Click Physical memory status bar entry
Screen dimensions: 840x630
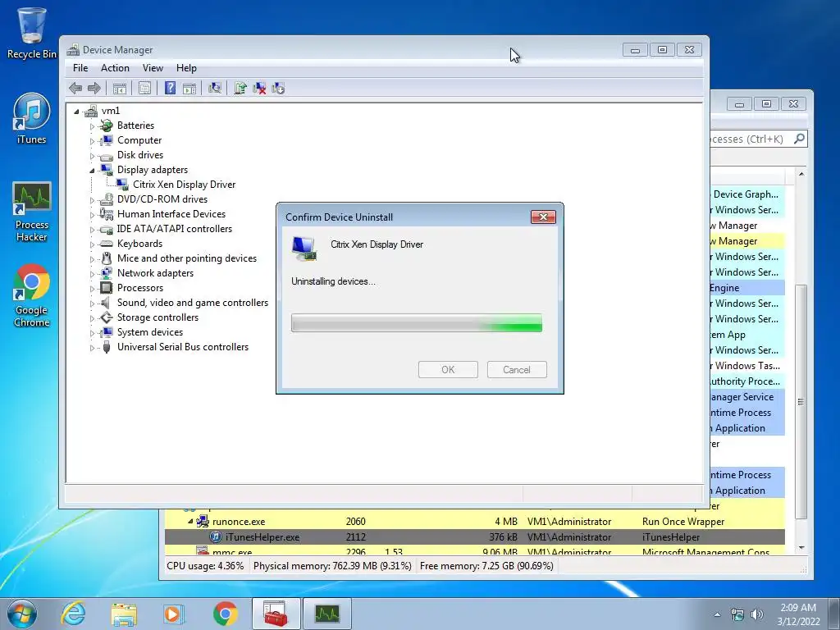click(x=332, y=566)
